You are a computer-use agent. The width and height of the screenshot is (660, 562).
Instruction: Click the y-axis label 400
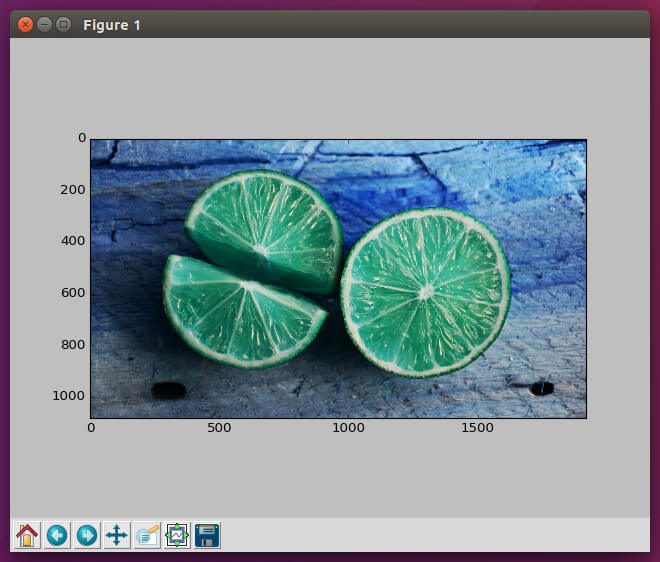(x=73, y=241)
